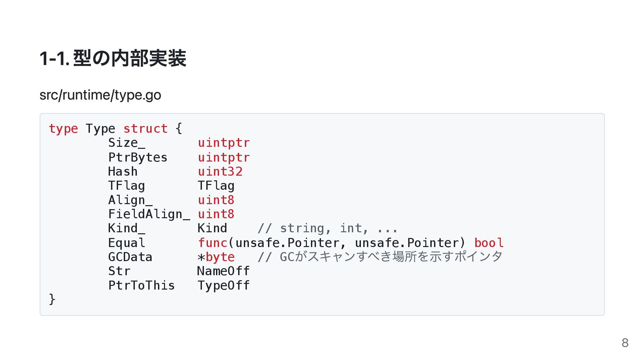Click the src/runtime/type.go file path text
Screen dimensions: 644x362
100,95
